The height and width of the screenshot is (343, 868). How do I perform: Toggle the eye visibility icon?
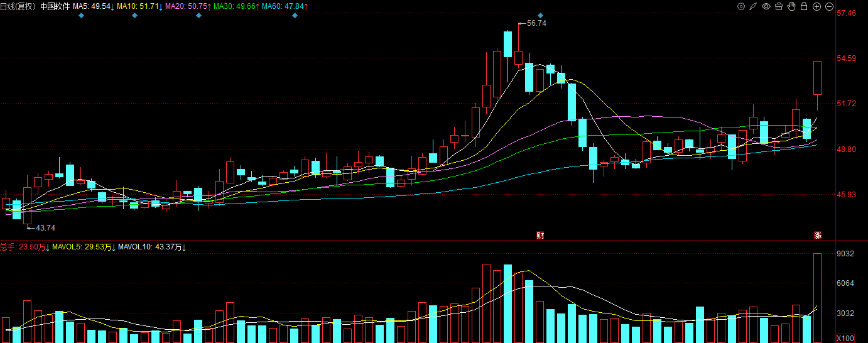[766, 6]
